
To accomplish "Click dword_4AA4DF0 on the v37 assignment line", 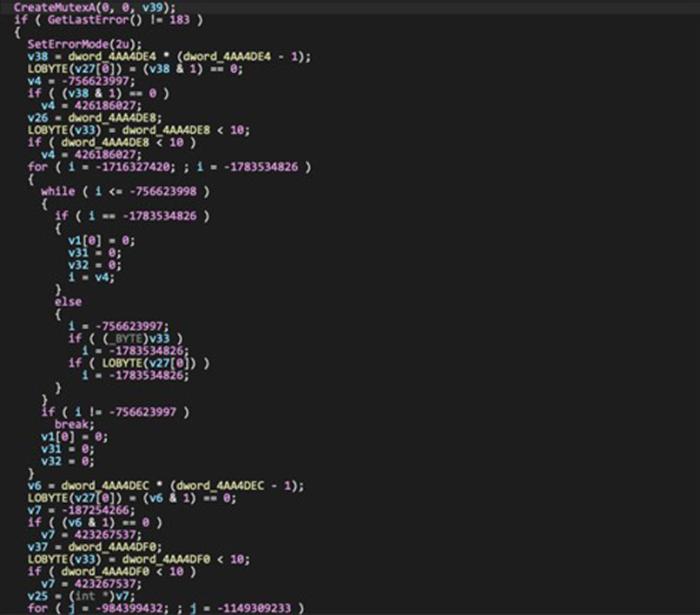I will [105, 546].
